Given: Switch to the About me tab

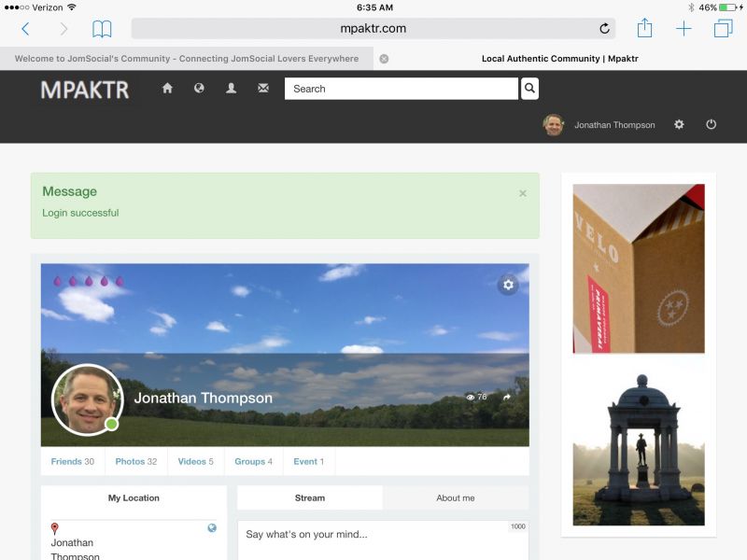Looking at the screenshot, I should [456, 497].
